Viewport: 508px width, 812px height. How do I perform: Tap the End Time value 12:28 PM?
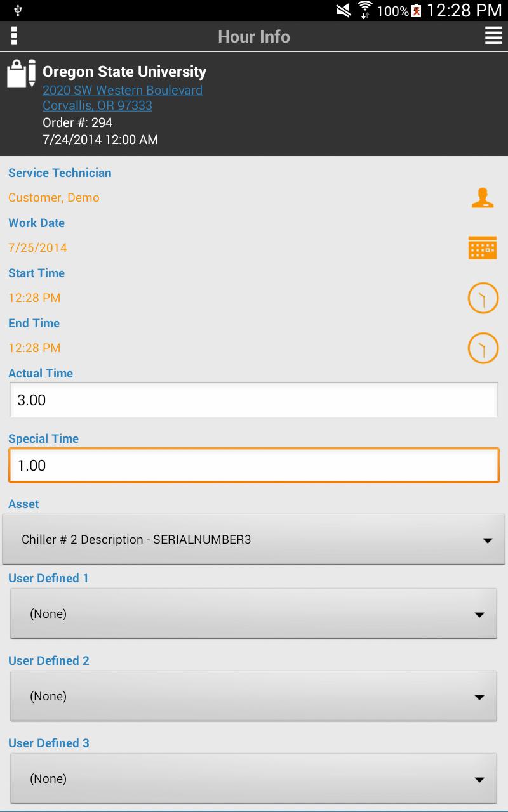point(34,348)
